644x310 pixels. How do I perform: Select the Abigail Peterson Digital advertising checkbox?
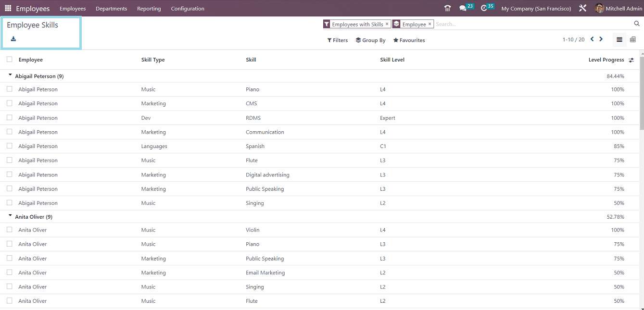click(9, 174)
